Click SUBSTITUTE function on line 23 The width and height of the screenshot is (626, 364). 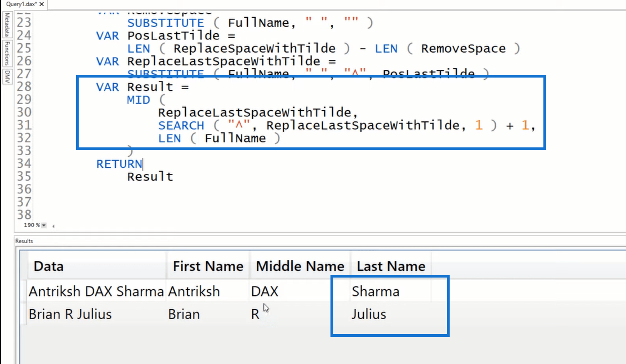tap(166, 23)
